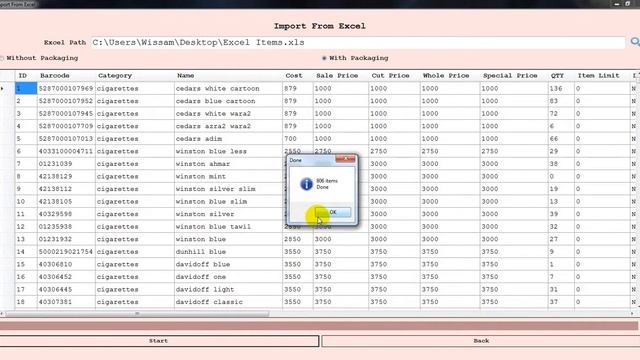Select the 'winston mint' name cell
The image size is (640, 360).
click(228, 176)
